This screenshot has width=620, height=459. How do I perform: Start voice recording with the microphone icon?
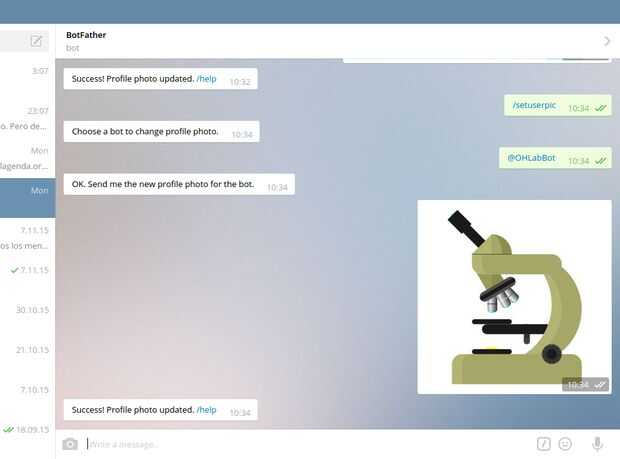pyautogui.click(x=597, y=444)
